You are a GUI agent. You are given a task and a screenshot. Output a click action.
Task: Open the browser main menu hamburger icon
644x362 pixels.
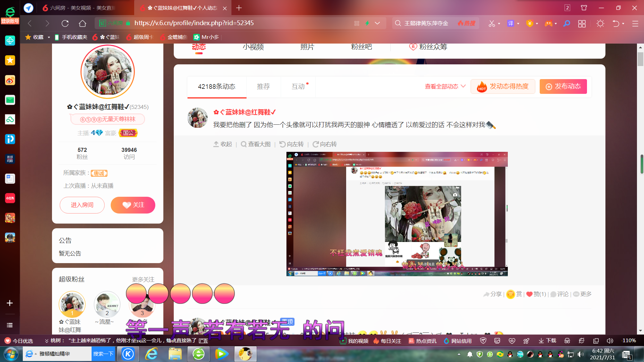click(x=635, y=23)
